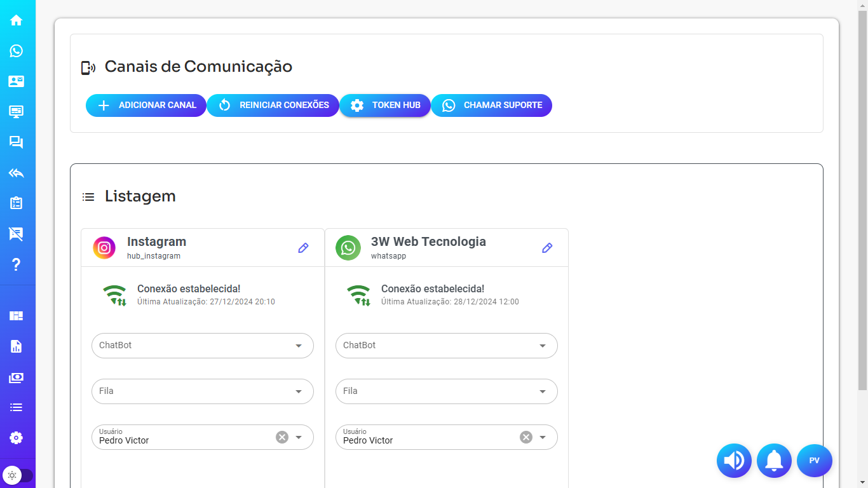This screenshot has width=868, height=488.
Task: Clear Pedro Victor from 3W Web Usuário
Action: (526, 437)
